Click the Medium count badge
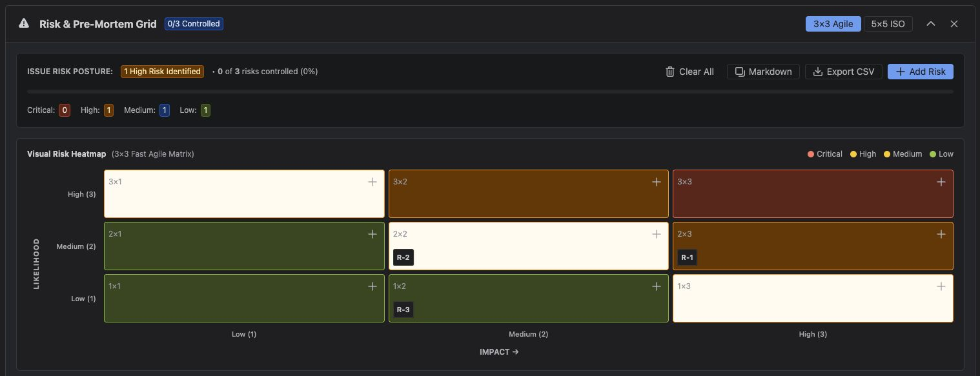 pos(164,110)
